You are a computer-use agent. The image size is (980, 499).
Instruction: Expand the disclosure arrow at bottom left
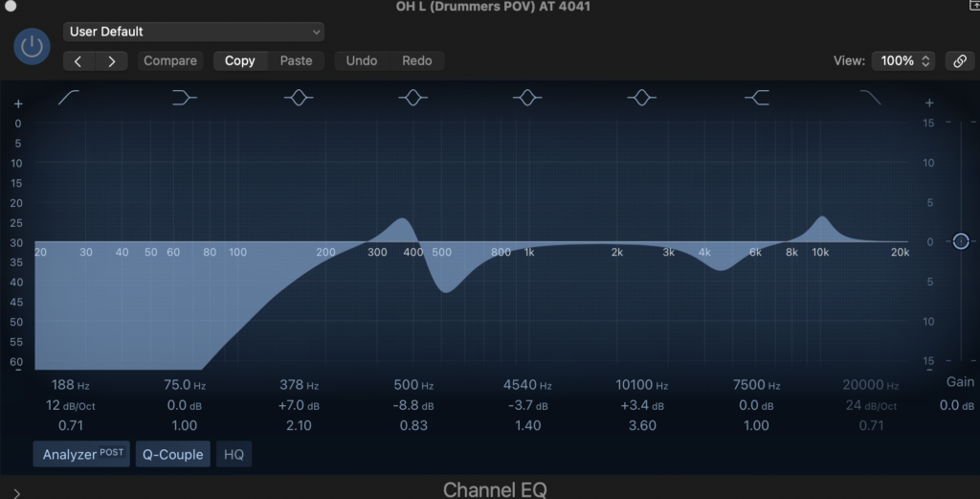[x=16, y=492]
